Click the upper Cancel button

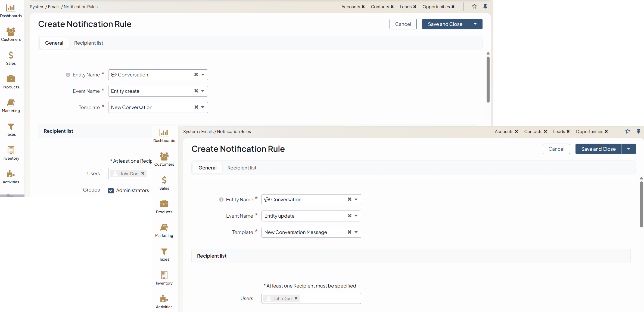click(x=403, y=24)
